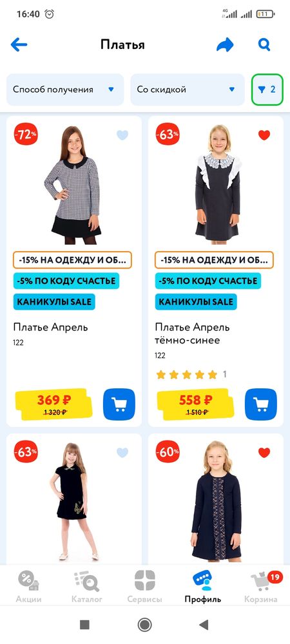Switch to the Акции tab
This screenshot has height=644, width=290.
click(x=29, y=588)
